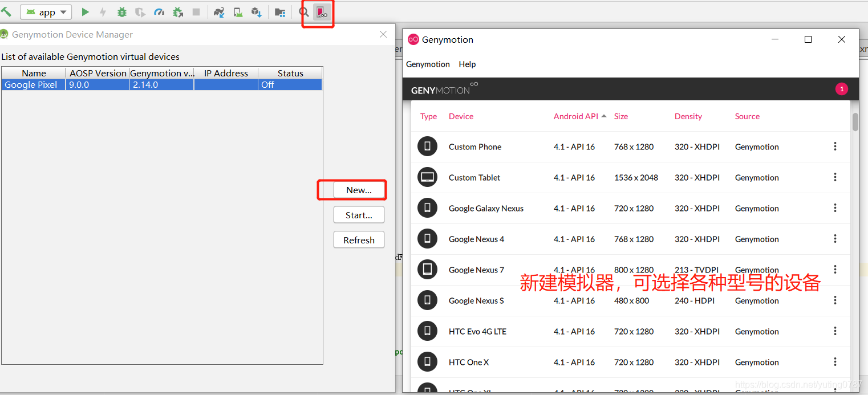Maximize the Genymotion window
Image resolution: width=868 pixels, height=395 pixels.
[808, 39]
